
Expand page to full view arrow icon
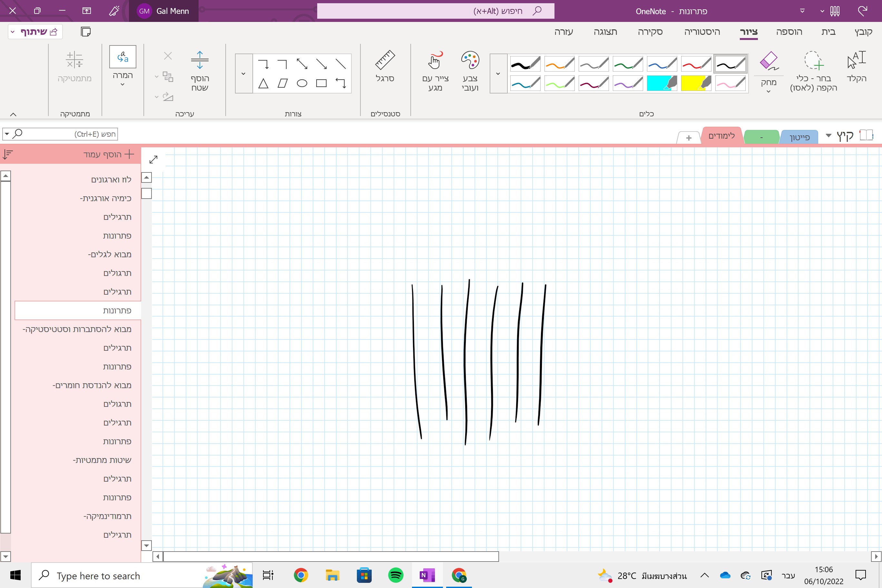(x=153, y=159)
